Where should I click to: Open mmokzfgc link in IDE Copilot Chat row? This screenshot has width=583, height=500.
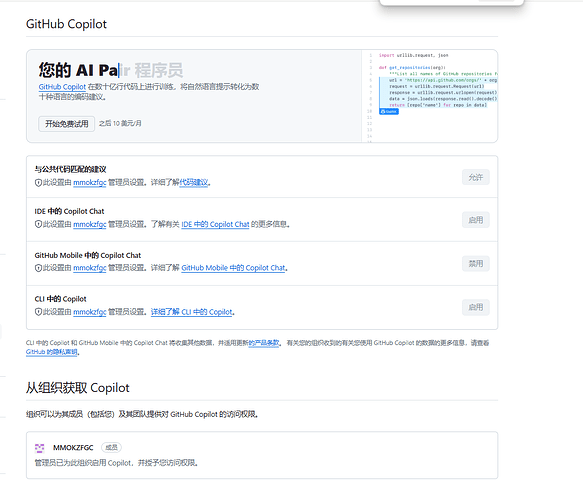tap(90, 225)
